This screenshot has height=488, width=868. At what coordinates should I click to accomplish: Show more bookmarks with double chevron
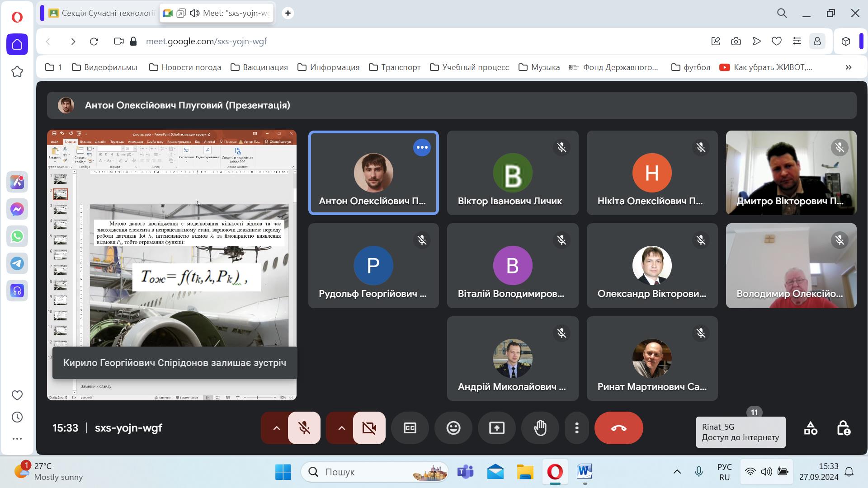[848, 67]
